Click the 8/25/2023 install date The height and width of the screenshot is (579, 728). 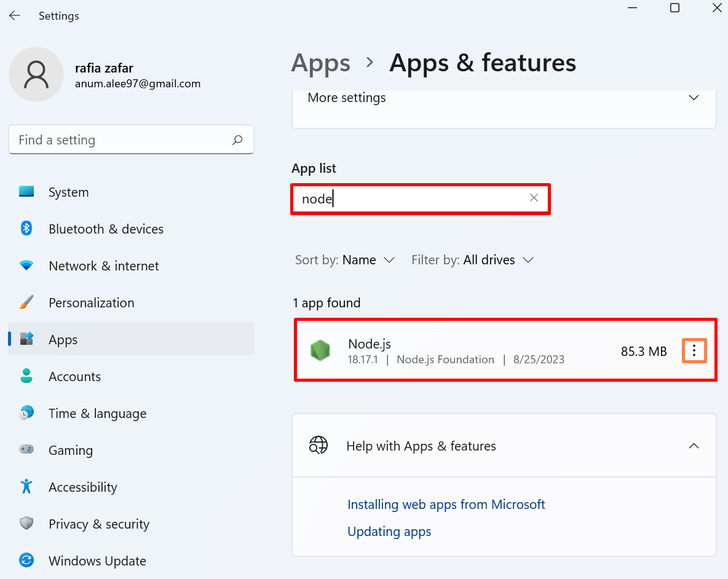tap(539, 360)
